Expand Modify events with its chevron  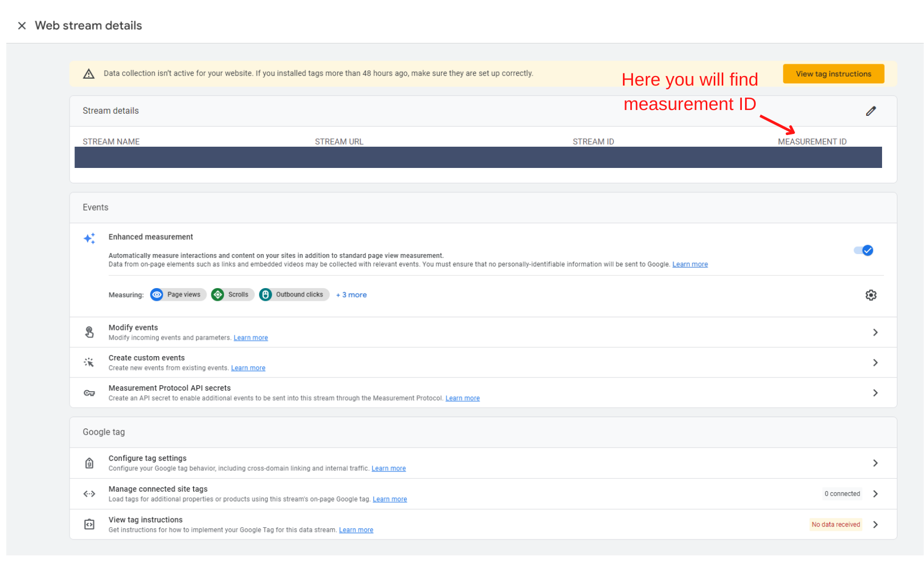click(x=875, y=332)
